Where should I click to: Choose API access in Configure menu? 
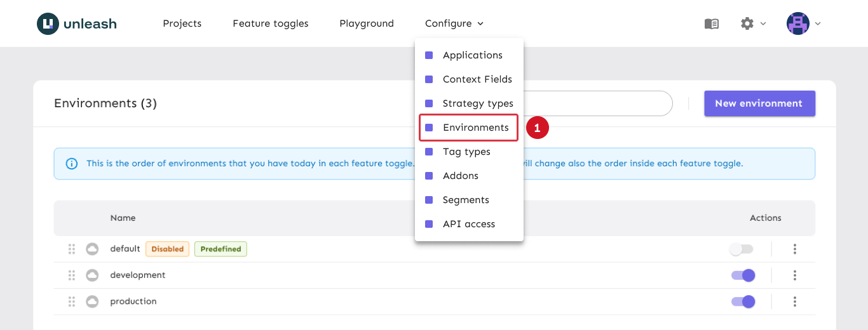tap(468, 224)
